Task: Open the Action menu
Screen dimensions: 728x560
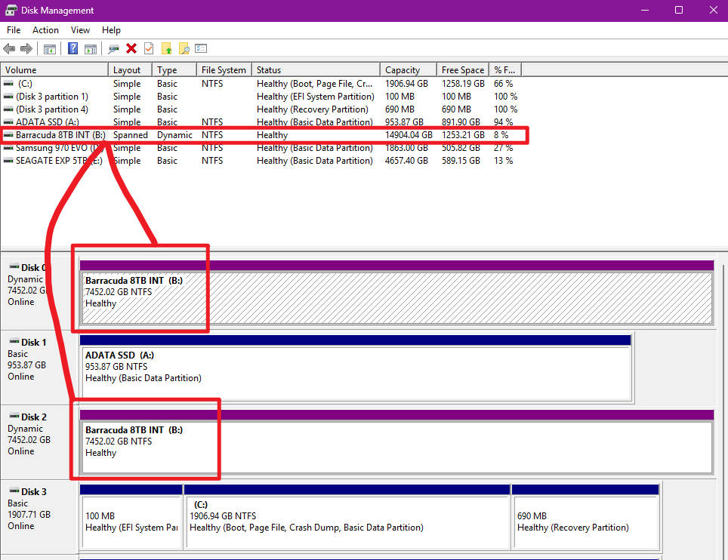Action: [45, 30]
